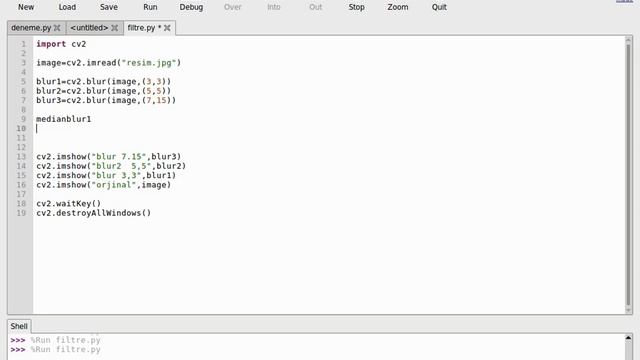This screenshot has height=360, width=640.
Task: Close the <untitled> tab
Action: (x=115, y=28)
